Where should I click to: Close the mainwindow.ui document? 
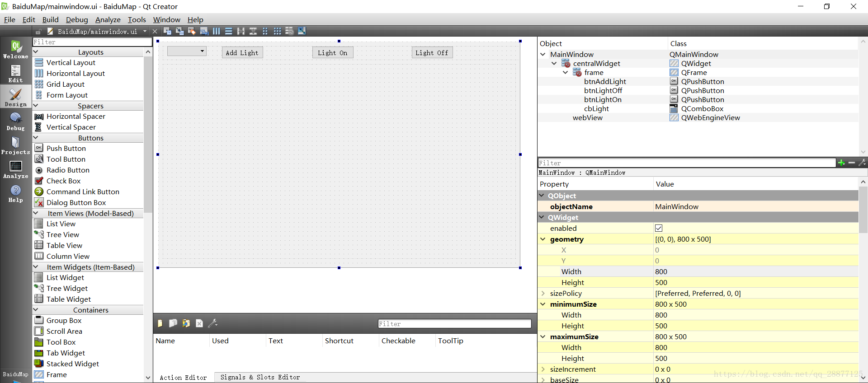pos(155,31)
